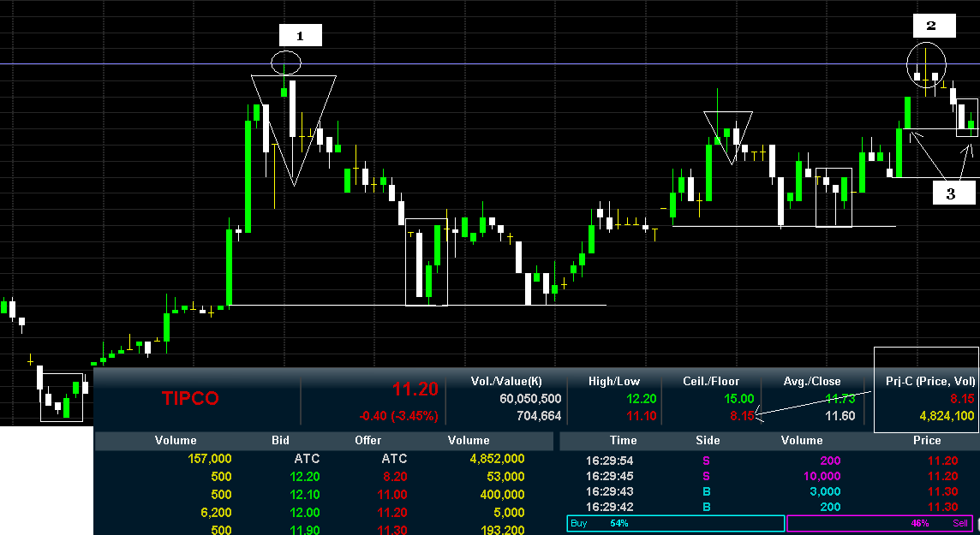980x535 pixels.
Task: Click the offer price 8.20
Action: (394, 476)
